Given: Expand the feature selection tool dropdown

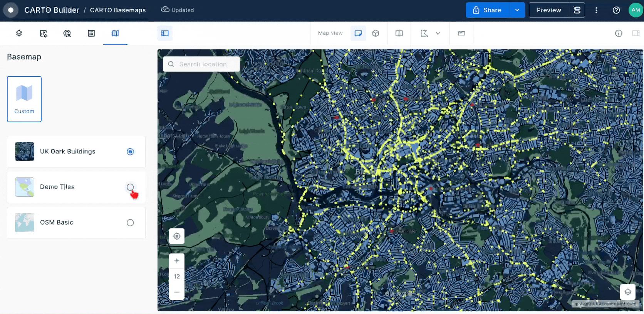Looking at the screenshot, I should (x=438, y=33).
